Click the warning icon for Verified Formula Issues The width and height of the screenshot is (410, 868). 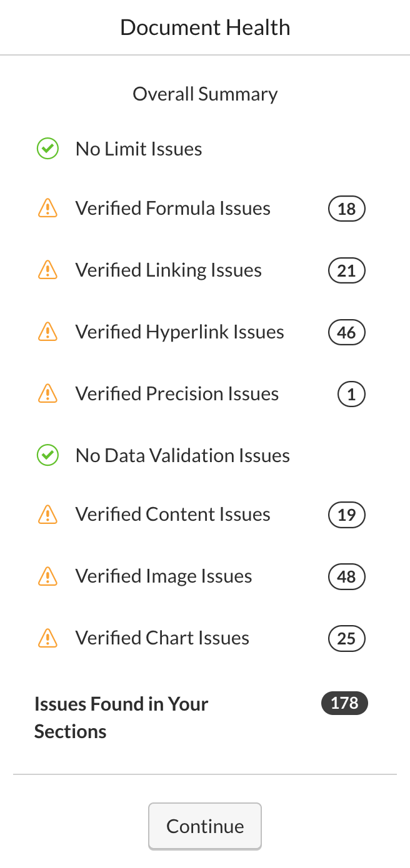coord(47,208)
